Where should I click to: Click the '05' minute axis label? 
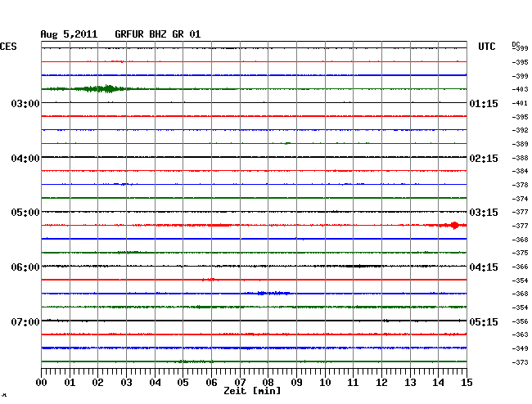coord(183,383)
